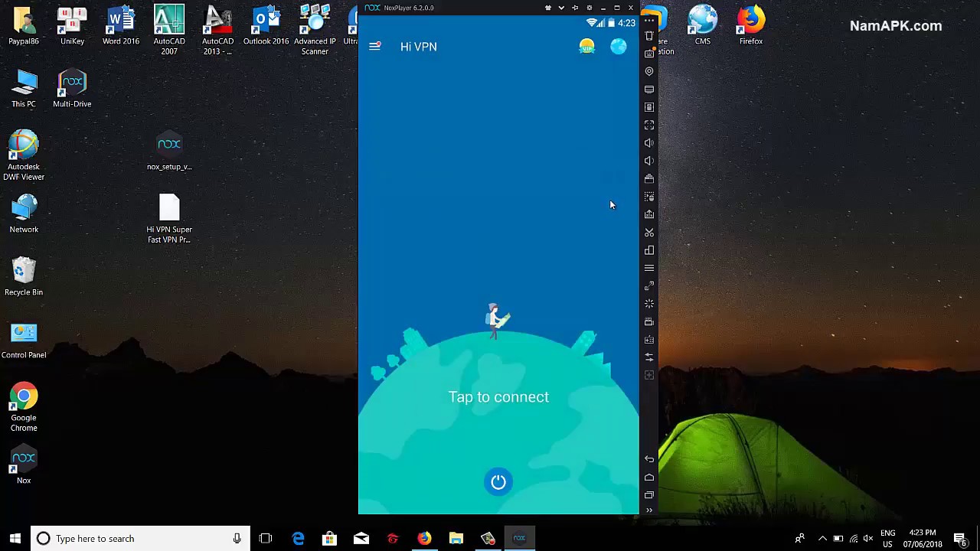
Task: Open the Nox sidebar three-dots more menu
Action: coord(649,21)
